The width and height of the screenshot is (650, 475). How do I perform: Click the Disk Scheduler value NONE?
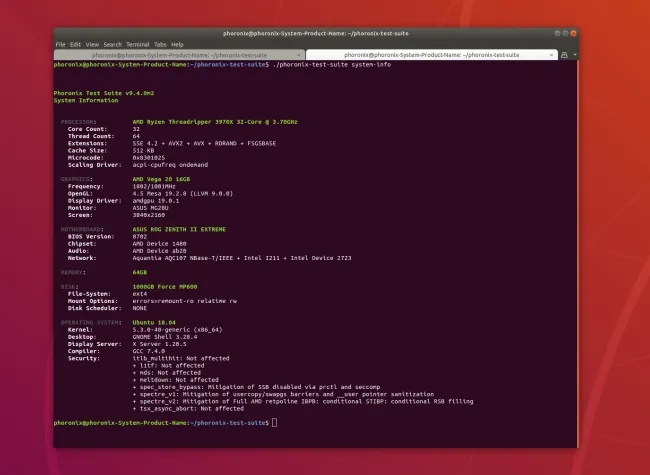pyautogui.click(x=140, y=308)
